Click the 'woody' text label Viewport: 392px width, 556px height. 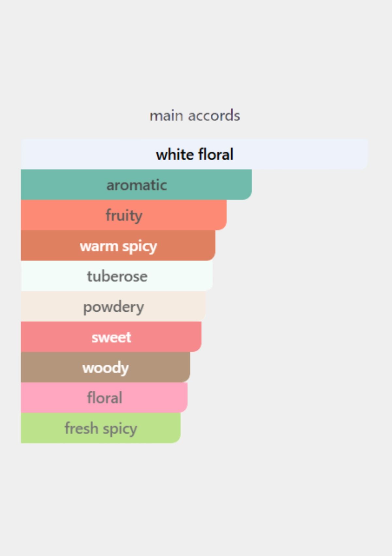point(106,368)
